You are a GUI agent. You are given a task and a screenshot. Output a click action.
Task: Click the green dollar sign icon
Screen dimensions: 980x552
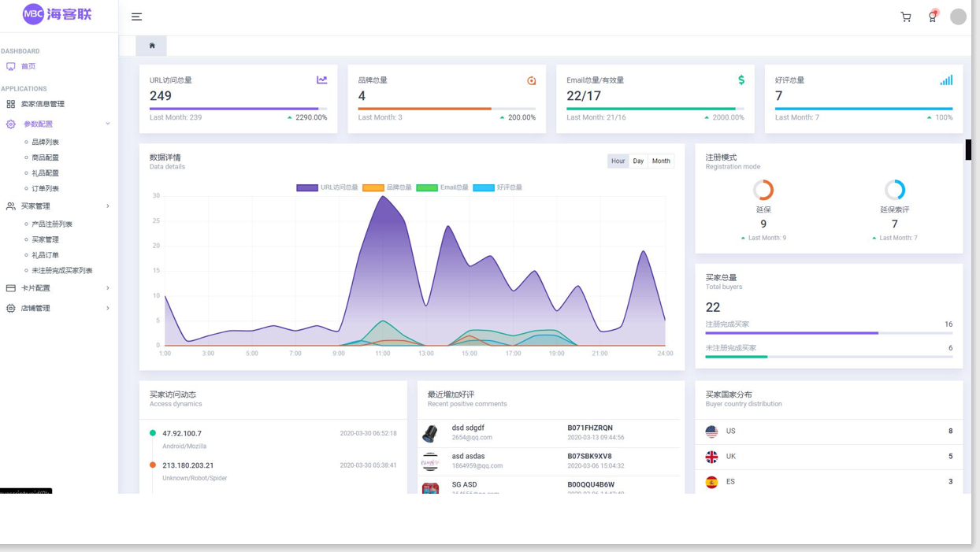click(741, 80)
